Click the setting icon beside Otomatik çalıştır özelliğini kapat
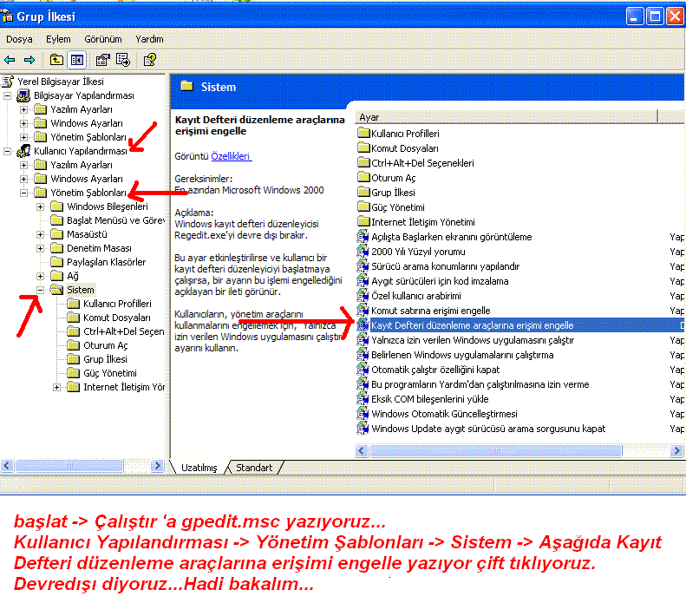This screenshot has height=616, width=699. [363, 370]
